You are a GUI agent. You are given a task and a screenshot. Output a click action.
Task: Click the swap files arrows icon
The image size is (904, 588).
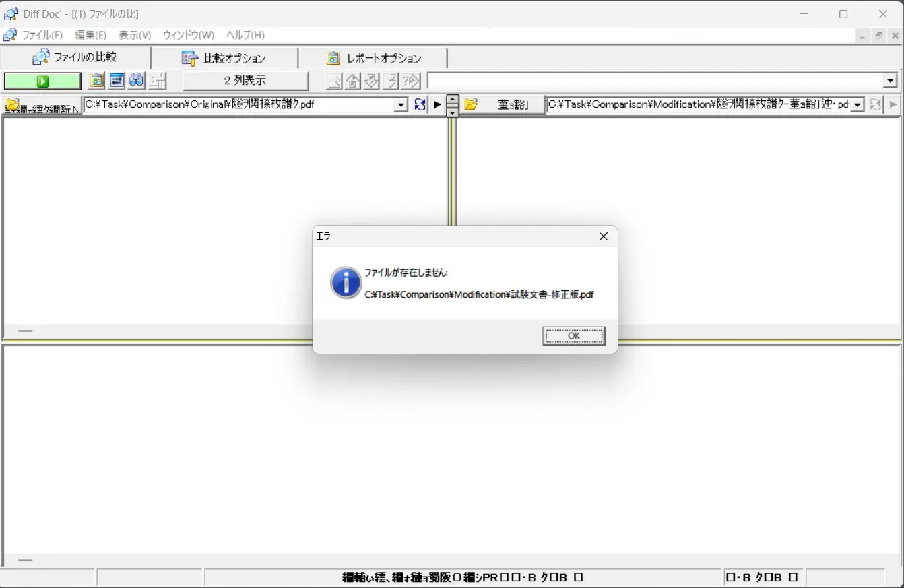[x=117, y=81]
